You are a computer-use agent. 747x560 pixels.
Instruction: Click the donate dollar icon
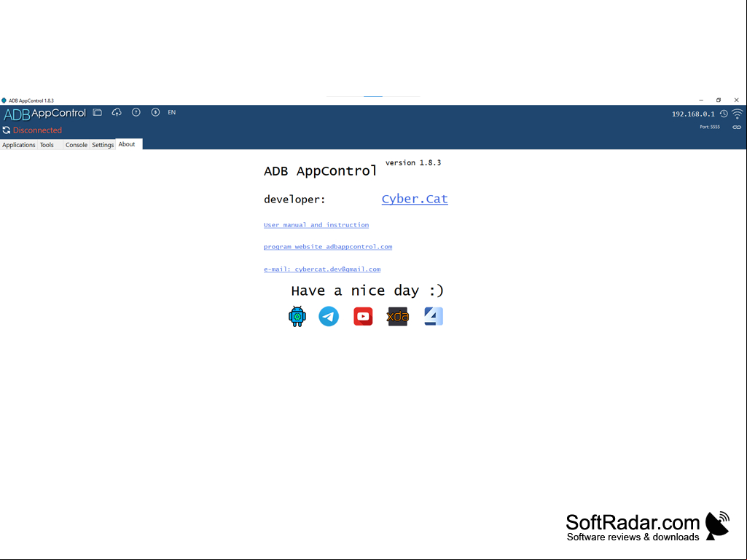click(155, 112)
